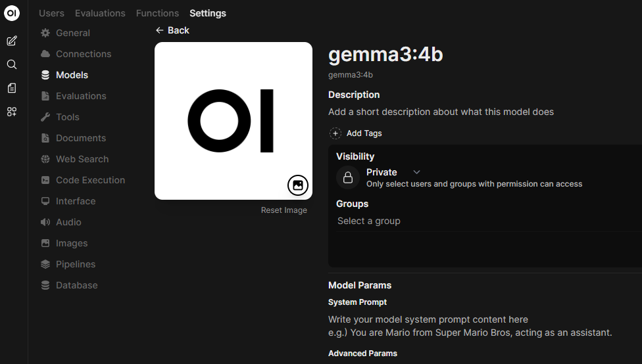
Task: Open workspace grid icon in sidebar
Action: (12, 112)
